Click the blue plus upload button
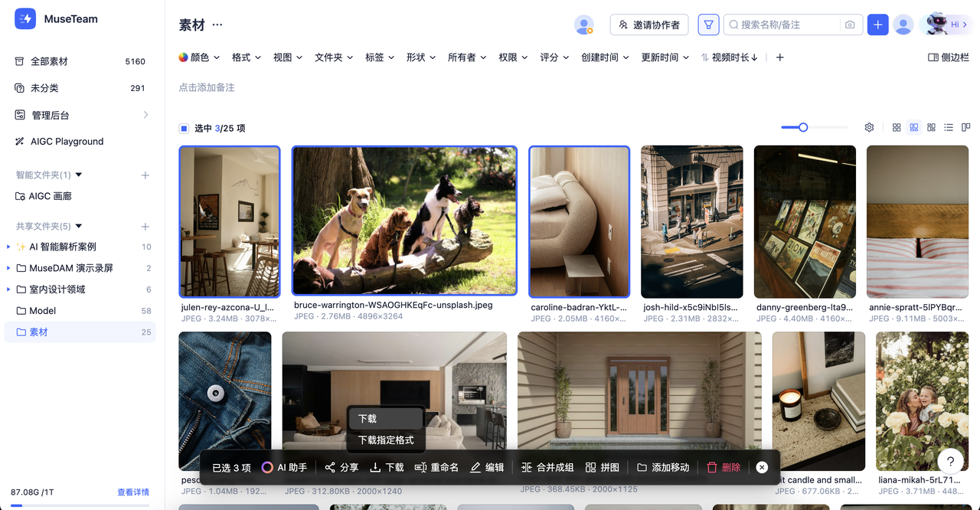This screenshot has height=510, width=980. tap(877, 25)
